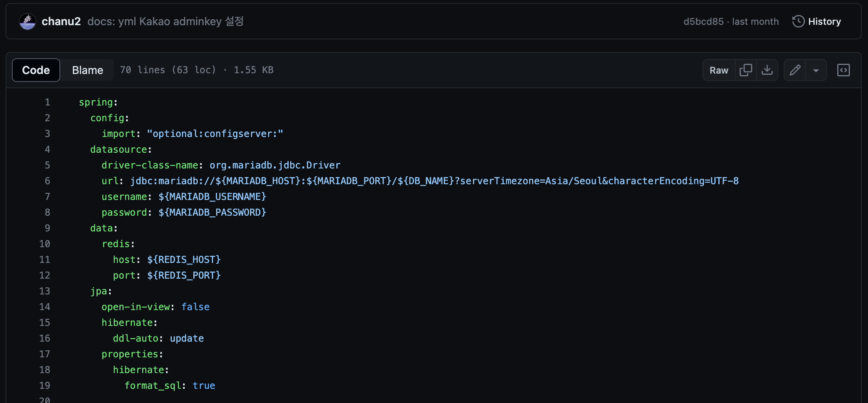868x403 pixels.
Task: Select line number 13 for jpa
Action: pyautogui.click(x=45, y=291)
